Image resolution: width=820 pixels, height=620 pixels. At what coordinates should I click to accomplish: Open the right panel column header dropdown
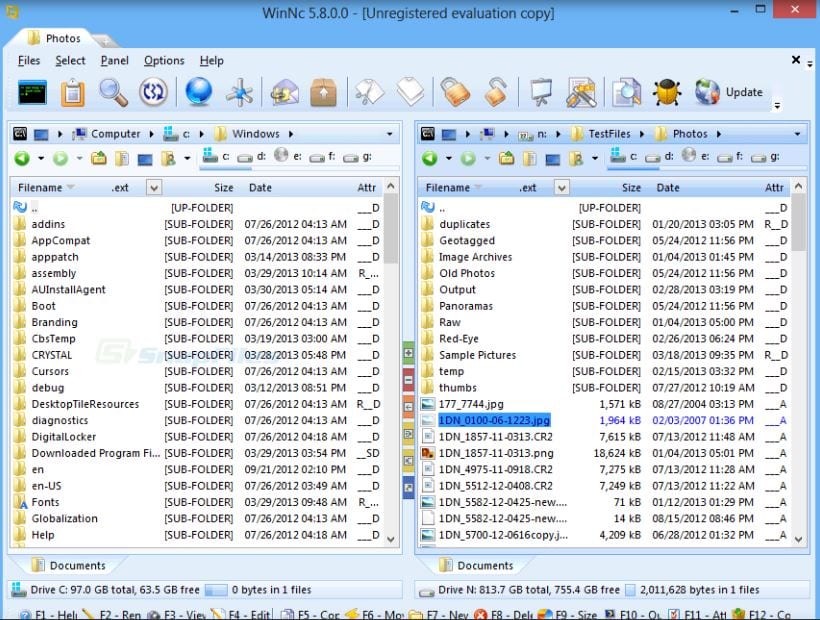tap(562, 188)
